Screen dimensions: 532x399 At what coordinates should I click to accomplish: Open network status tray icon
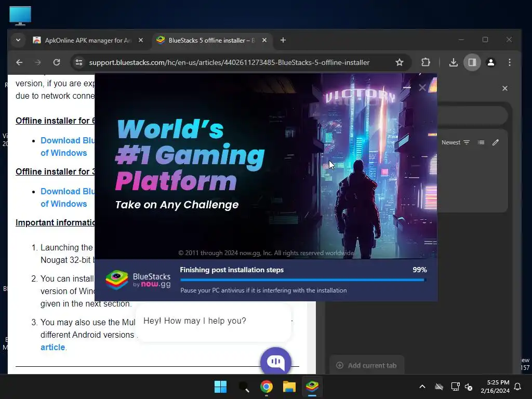tap(455, 387)
